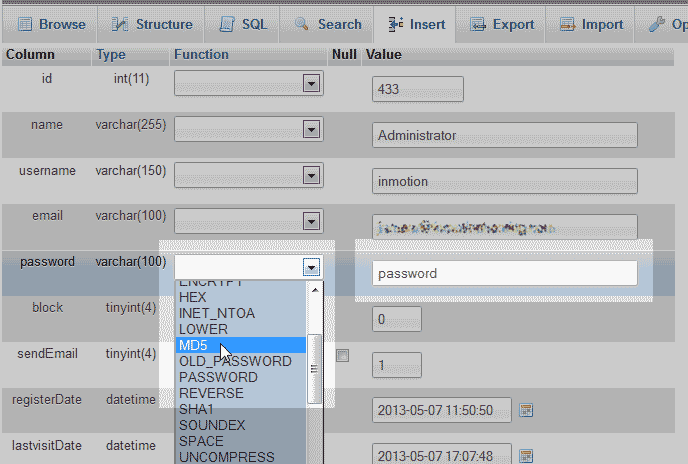This screenshot has width=688, height=464.
Task: Open the function dropdown for username row
Action: pos(310,176)
